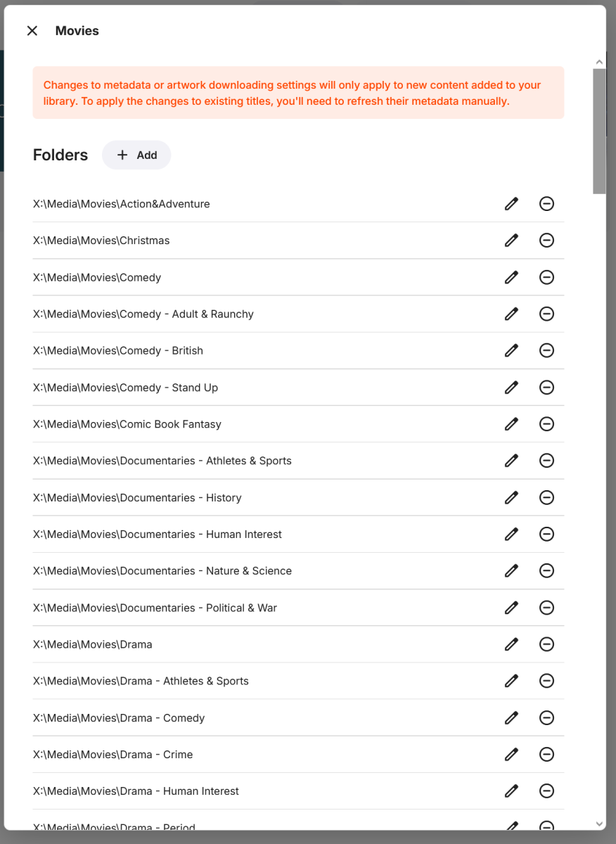Close the Movies settings dialog
Screen dimensions: 616x844
tap(32, 30)
